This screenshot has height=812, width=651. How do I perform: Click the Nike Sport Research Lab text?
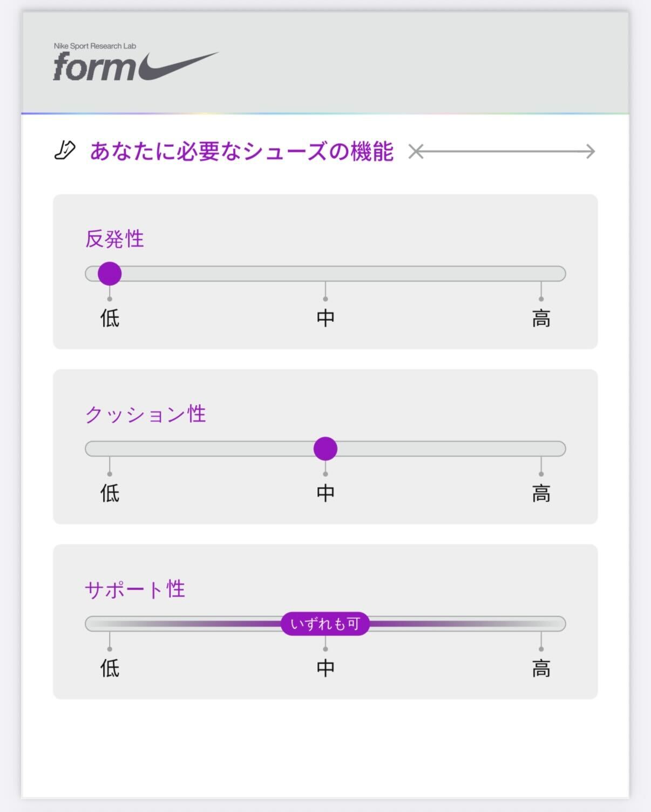click(95, 46)
